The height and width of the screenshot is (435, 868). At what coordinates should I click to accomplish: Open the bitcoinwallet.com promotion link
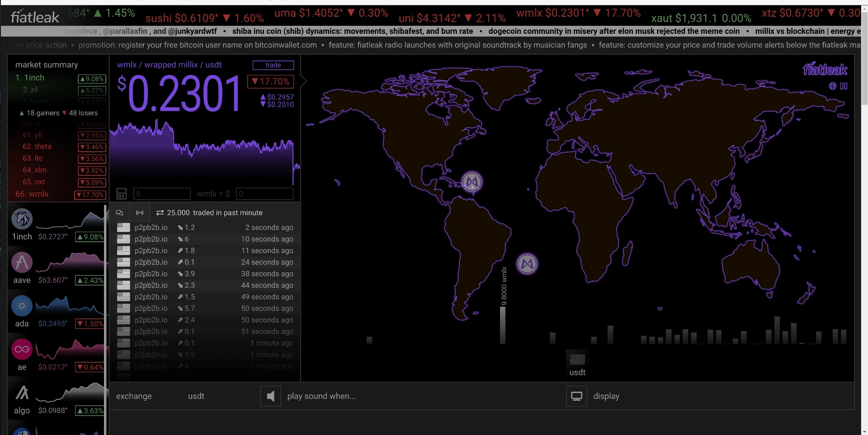point(198,45)
